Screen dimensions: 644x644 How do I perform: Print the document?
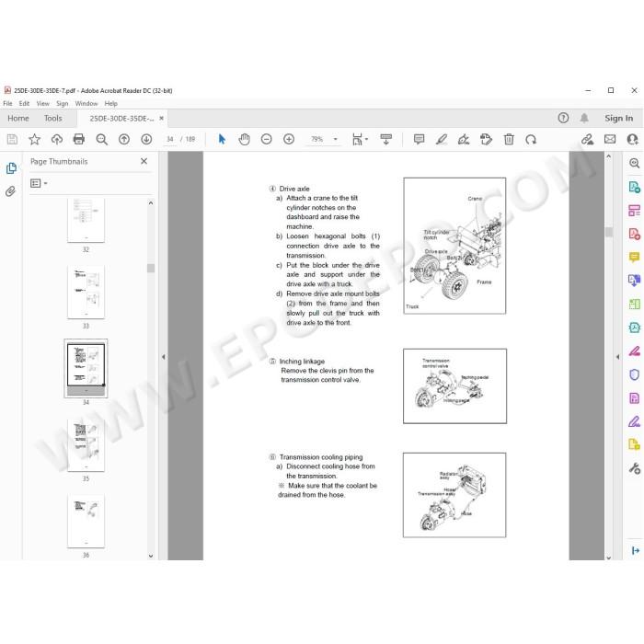click(x=79, y=140)
